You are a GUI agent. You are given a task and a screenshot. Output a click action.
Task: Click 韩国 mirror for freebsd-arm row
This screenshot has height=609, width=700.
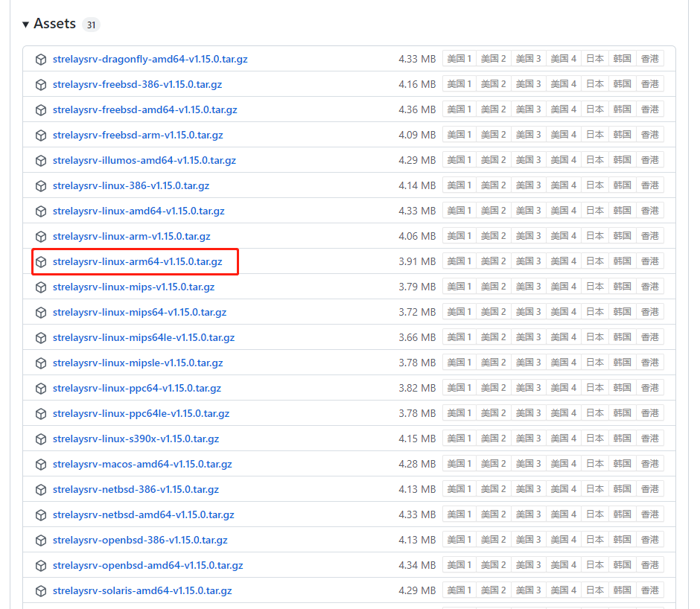pos(622,135)
